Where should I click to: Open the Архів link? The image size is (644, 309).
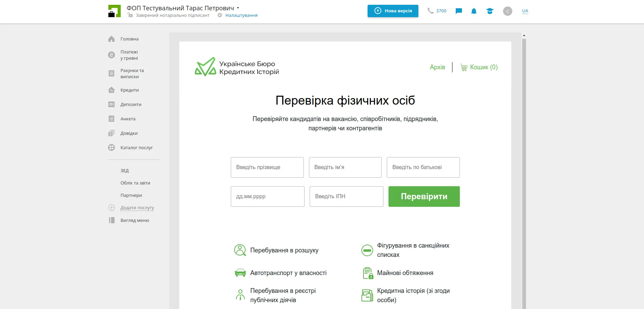tap(437, 67)
